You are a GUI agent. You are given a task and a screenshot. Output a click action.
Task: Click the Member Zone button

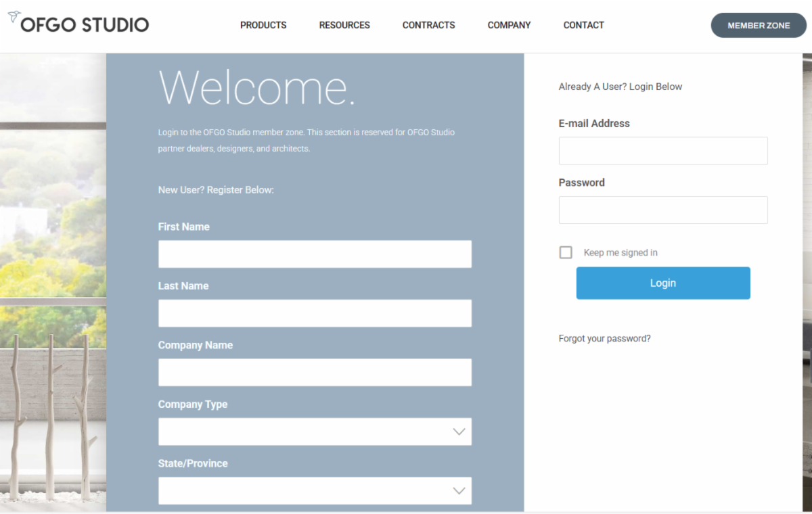click(x=759, y=26)
